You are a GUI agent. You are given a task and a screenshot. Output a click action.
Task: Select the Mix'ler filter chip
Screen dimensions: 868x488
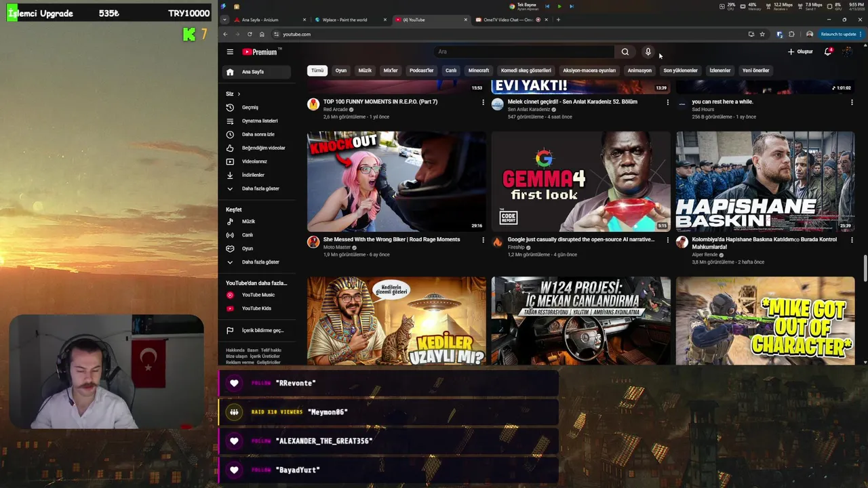tap(391, 70)
